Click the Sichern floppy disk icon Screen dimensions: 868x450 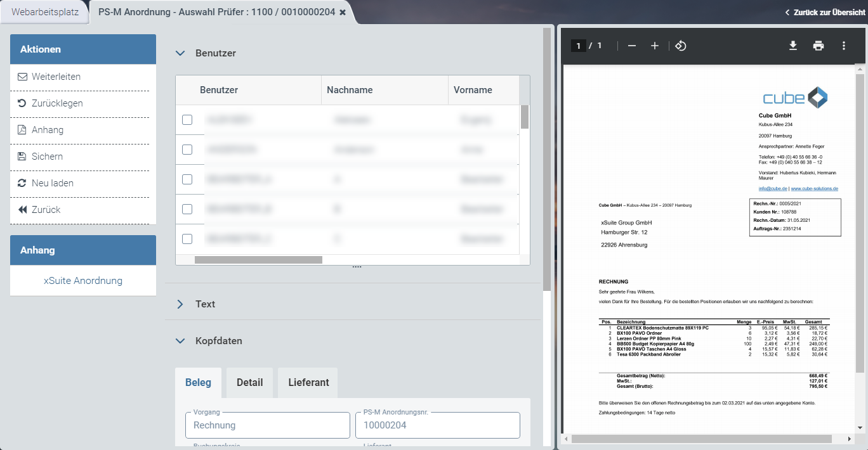click(x=22, y=157)
